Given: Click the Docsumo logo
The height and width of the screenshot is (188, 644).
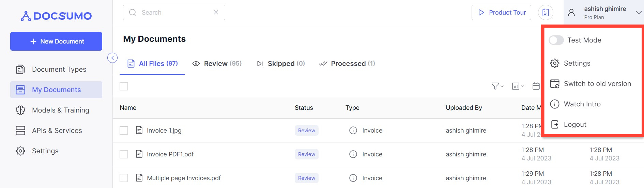Looking at the screenshot, I should [x=56, y=16].
